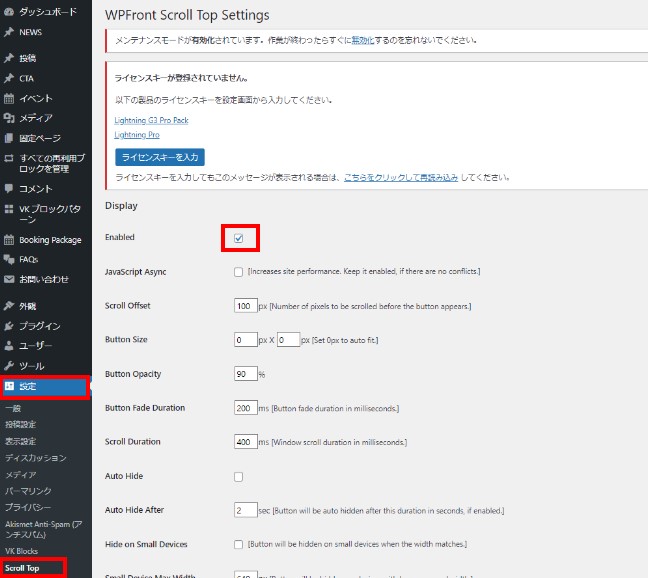Check the Hide on Small Devices option
The width and height of the screenshot is (648, 578).
(x=238, y=544)
